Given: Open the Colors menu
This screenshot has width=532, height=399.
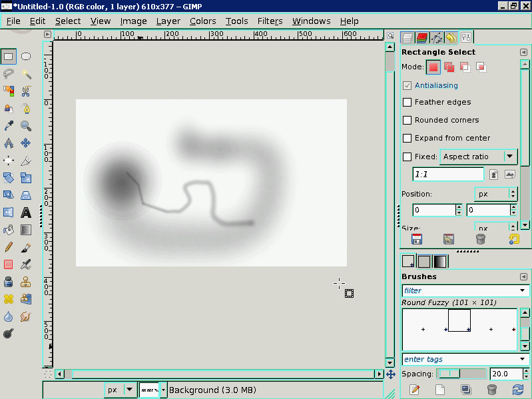Looking at the screenshot, I should (x=202, y=21).
